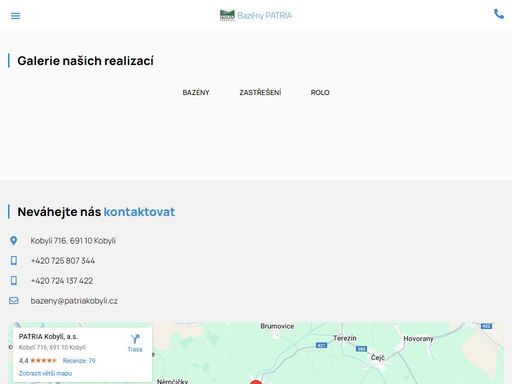Open the hamburger menu
This screenshot has height=384, width=512.
point(15,16)
